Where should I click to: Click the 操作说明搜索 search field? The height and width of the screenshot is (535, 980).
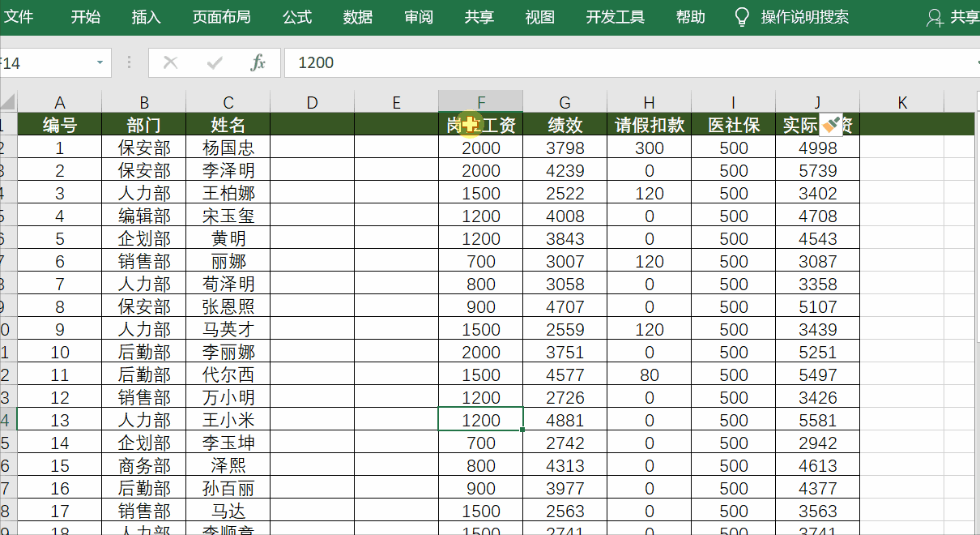coord(805,17)
